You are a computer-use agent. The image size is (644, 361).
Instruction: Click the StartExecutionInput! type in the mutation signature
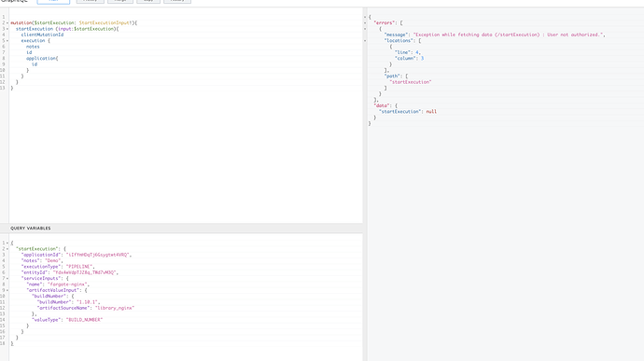pyautogui.click(x=105, y=23)
